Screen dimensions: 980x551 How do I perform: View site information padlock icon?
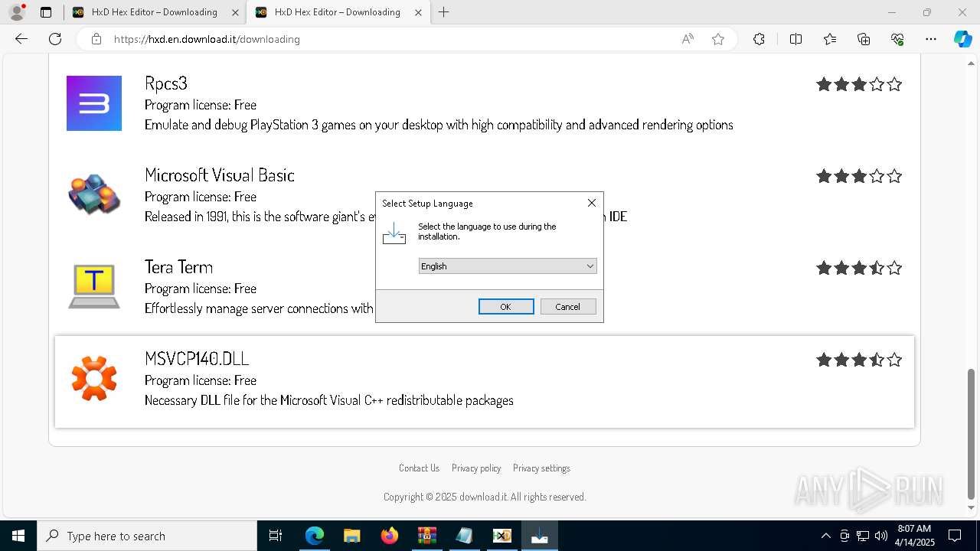(x=96, y=39)
